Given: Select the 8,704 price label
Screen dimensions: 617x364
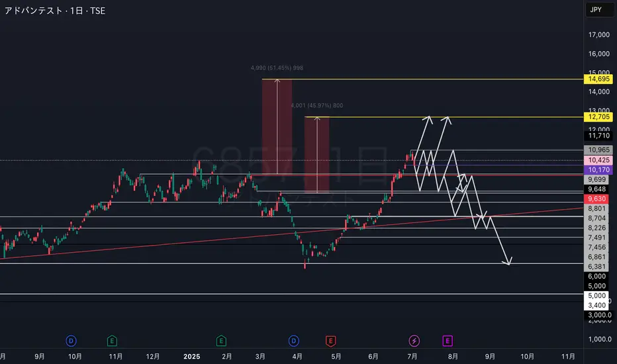Looking at the screenshot, I should (x=596, y=218).
